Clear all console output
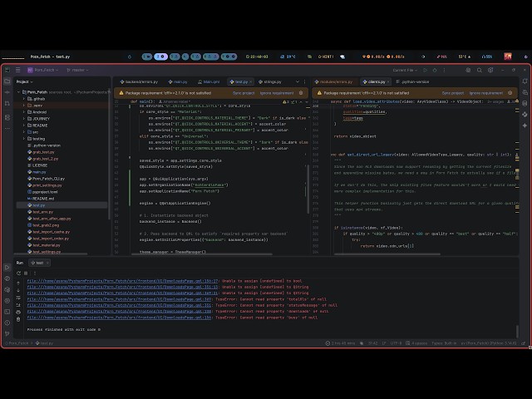 tap(18, 319)
